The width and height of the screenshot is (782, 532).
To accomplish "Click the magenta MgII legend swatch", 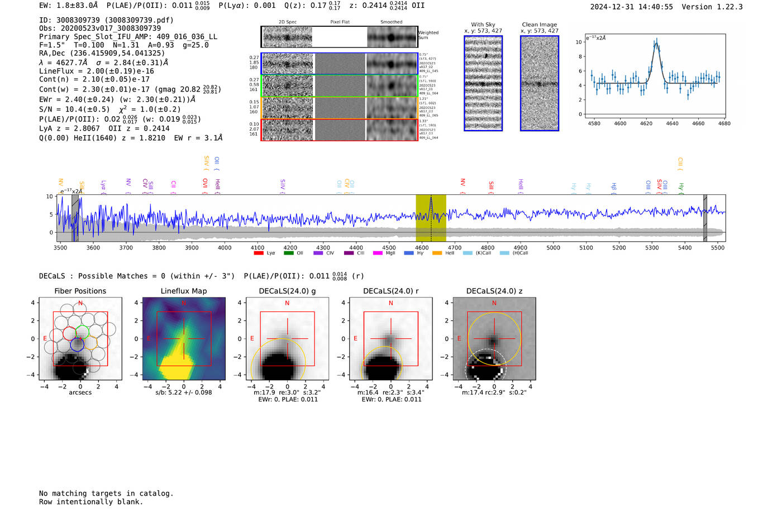I will pos(378,253).
